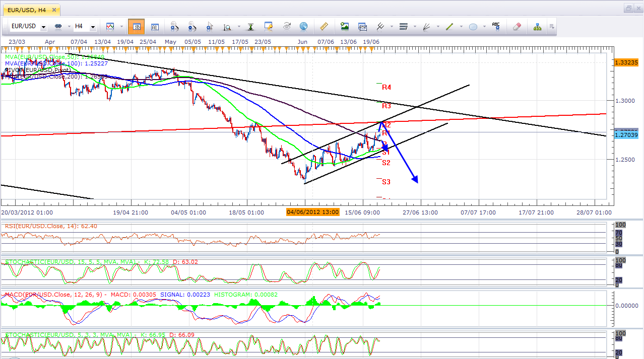Select the eraser tool
This screenshot has height=359, width=644.
click(517, 26)
